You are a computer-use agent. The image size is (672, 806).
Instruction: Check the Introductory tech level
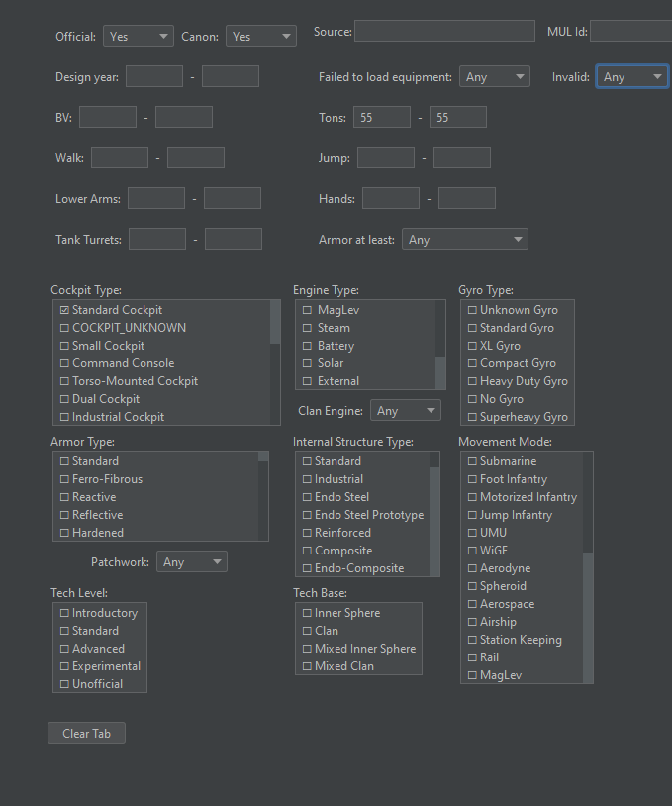pyautogui.click(x=64, y=613)
